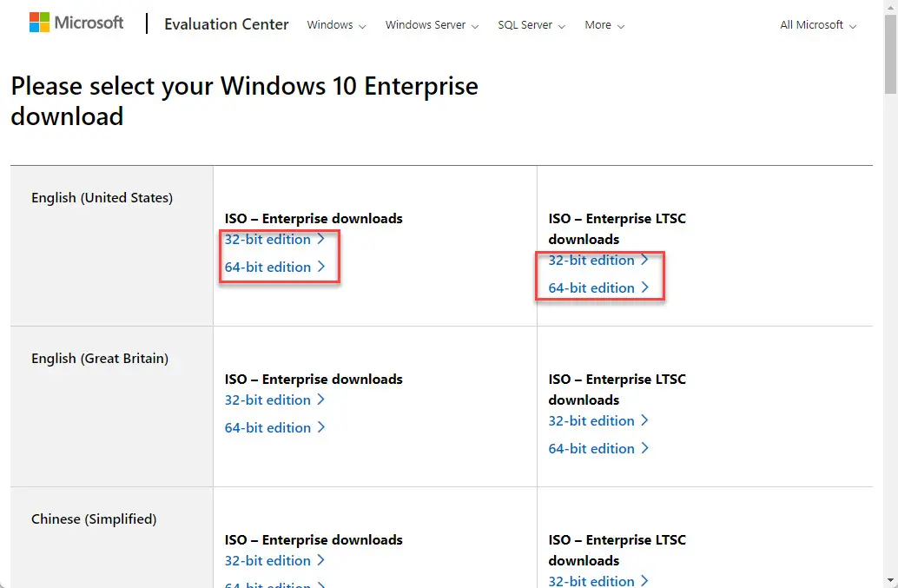The width and height of the screenshot is (898, 588).
Task: Click the vertical scrollbar thumb
Action: 890,55
